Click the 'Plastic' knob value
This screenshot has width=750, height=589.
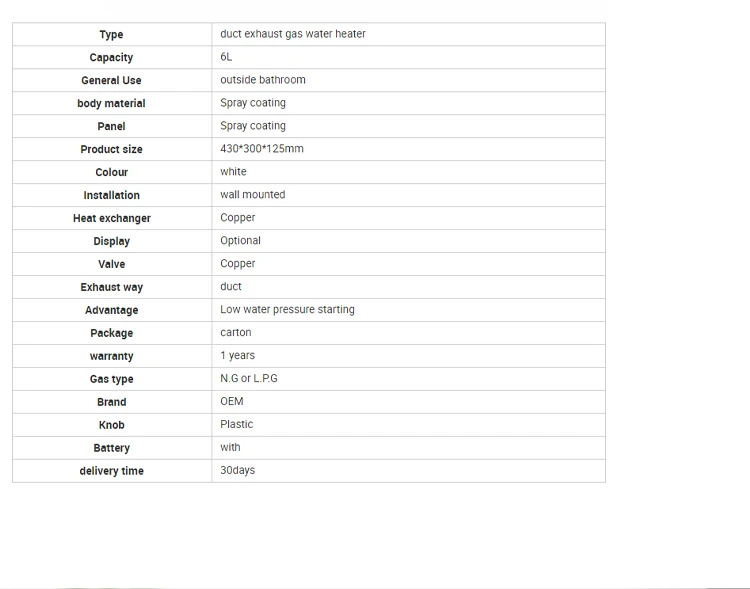pyautogui.click(x=237, y=425)
